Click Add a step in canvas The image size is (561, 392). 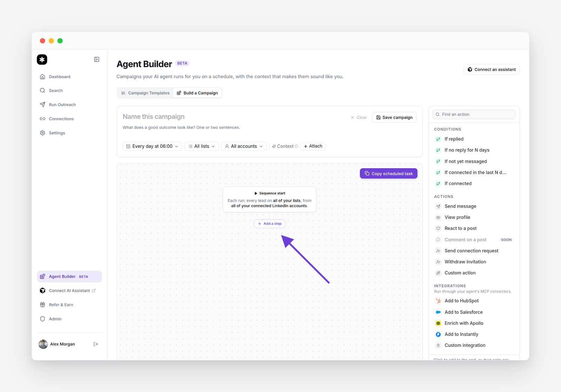(270, 223)
